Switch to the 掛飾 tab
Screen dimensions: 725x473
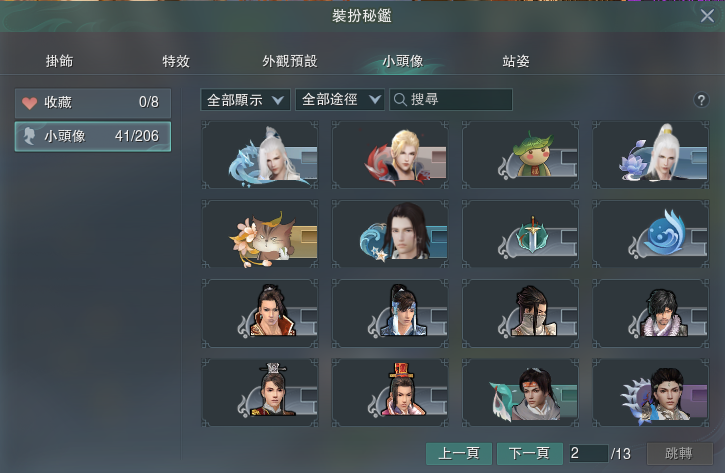[59, 61]
